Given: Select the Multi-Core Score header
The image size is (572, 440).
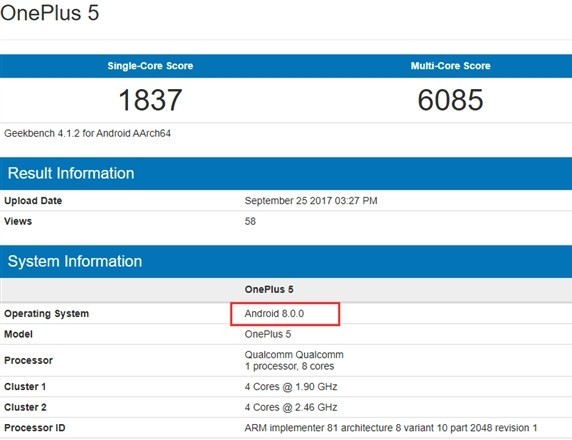Looking at the screenshot, I should pos(451,66).
